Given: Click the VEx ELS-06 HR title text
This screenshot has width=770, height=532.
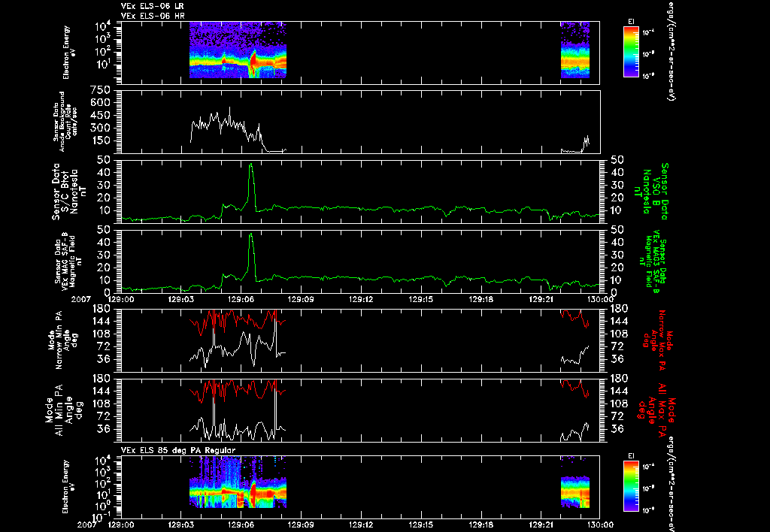Looking at the screenshot, I should 153,16.
